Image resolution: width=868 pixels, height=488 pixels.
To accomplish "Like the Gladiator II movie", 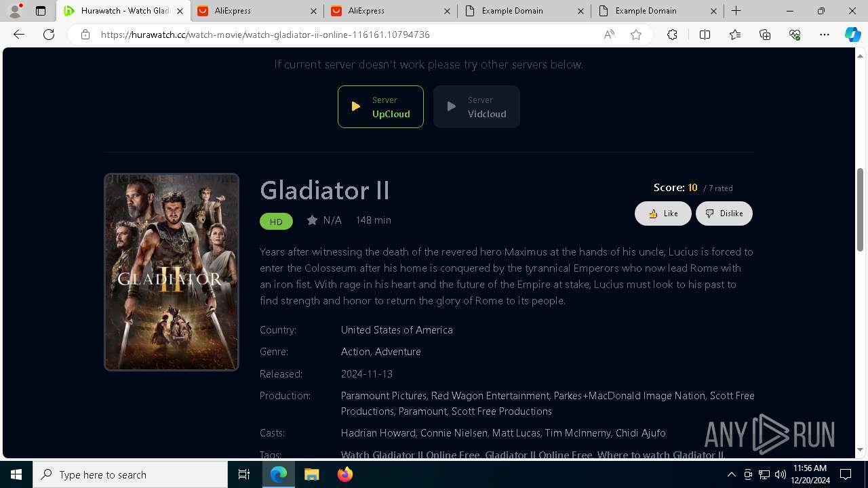I will 663,213.
